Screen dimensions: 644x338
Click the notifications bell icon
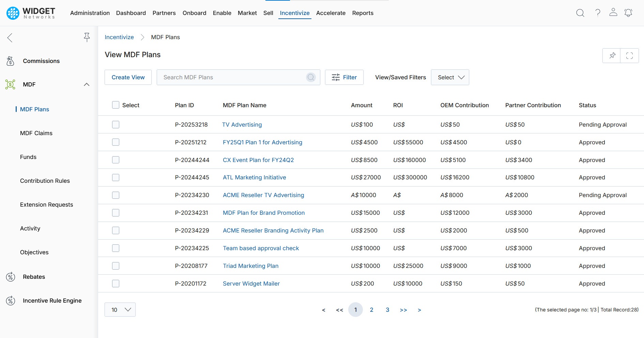628,13
